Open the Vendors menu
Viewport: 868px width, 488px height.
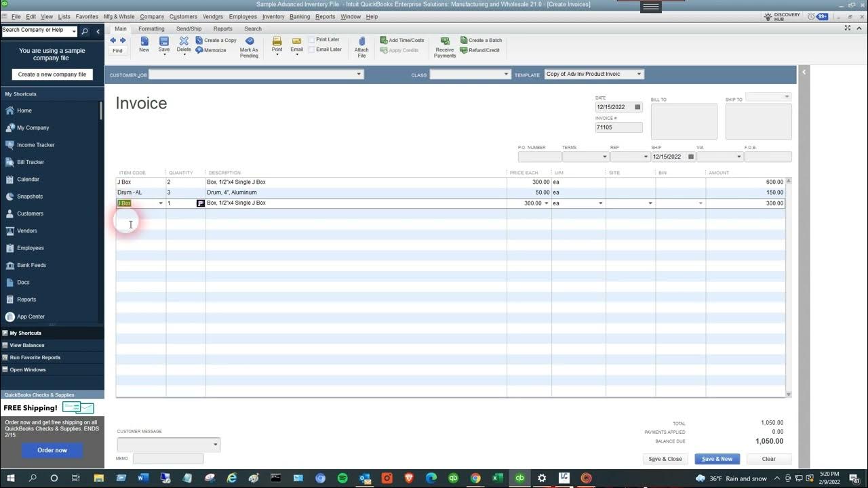coord(213,16)
